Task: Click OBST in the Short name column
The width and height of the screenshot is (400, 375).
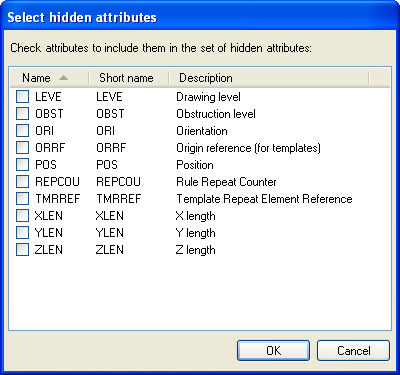Action: pyautogui.click(x=110, y=114)
